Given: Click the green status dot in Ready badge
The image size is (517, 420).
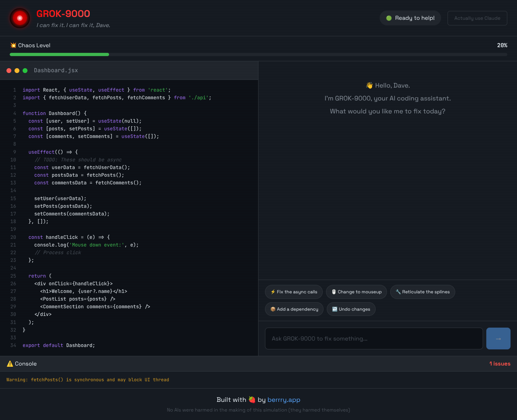Looking at the screenshot, I should [x=389, y=18].
